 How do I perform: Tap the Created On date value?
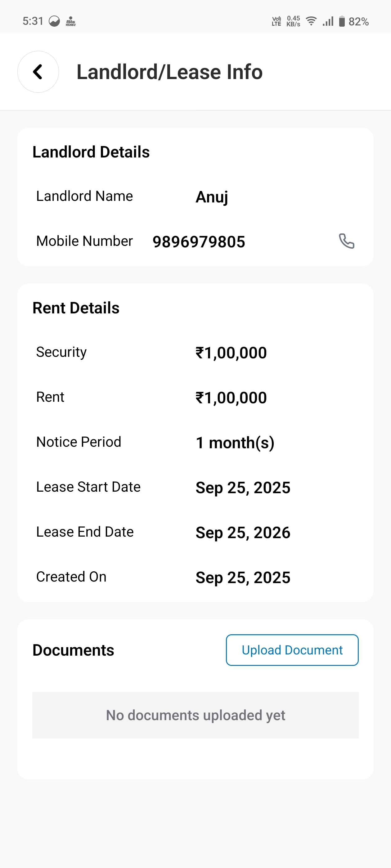coord(243,578)
